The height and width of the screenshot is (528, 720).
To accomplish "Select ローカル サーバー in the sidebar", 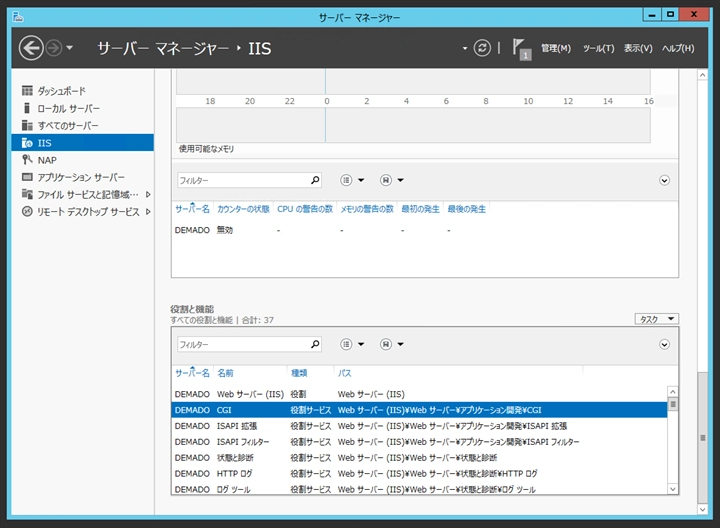I will click(x=83, y=108).
